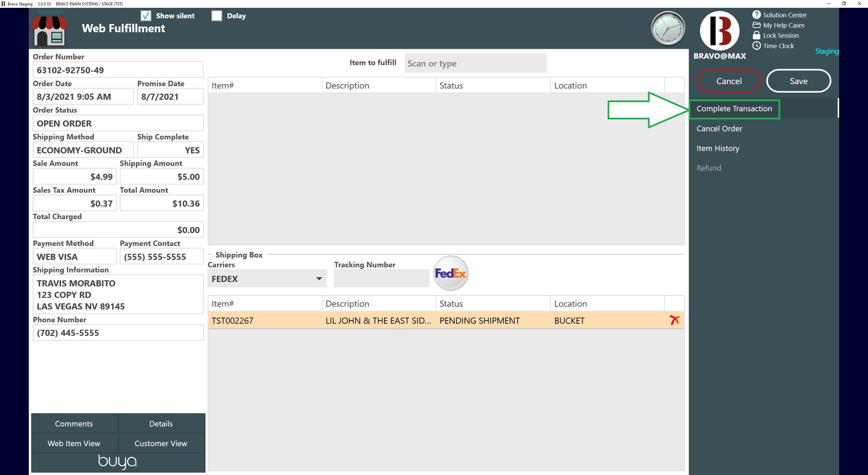Viewport: 868px width, 475px height.
Task: Remove item TST002267 with red X
Action: 674,320
